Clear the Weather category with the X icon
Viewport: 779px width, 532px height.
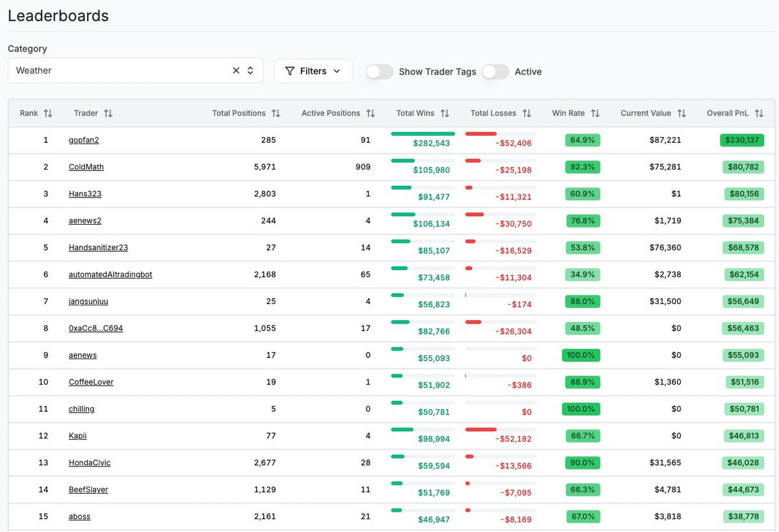coord(235,70)
